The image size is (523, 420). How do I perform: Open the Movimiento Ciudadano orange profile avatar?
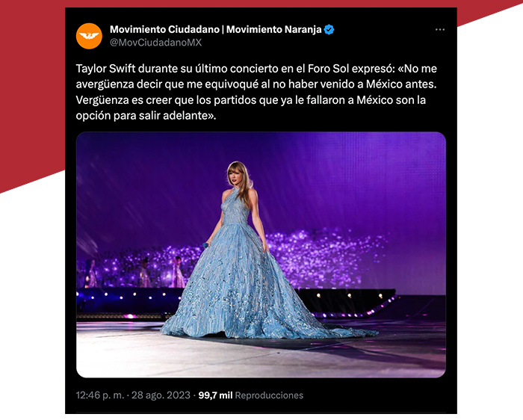coord(89,36)
